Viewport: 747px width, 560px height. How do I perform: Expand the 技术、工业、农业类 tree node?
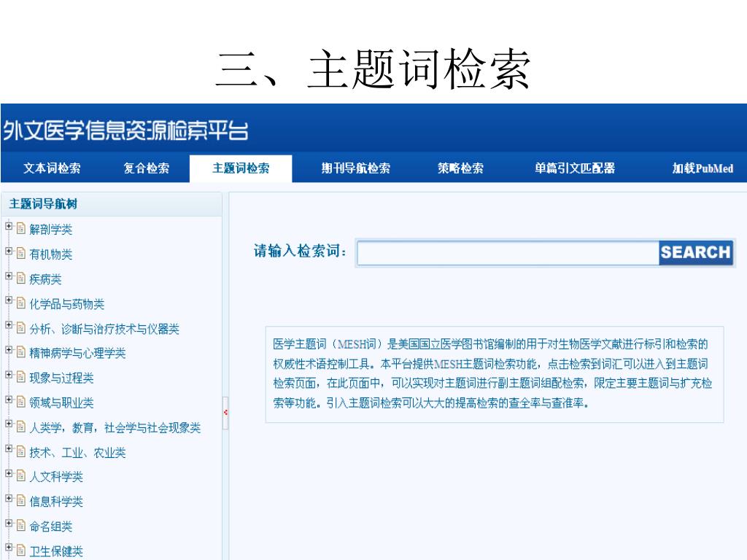[x=9, y=448]
